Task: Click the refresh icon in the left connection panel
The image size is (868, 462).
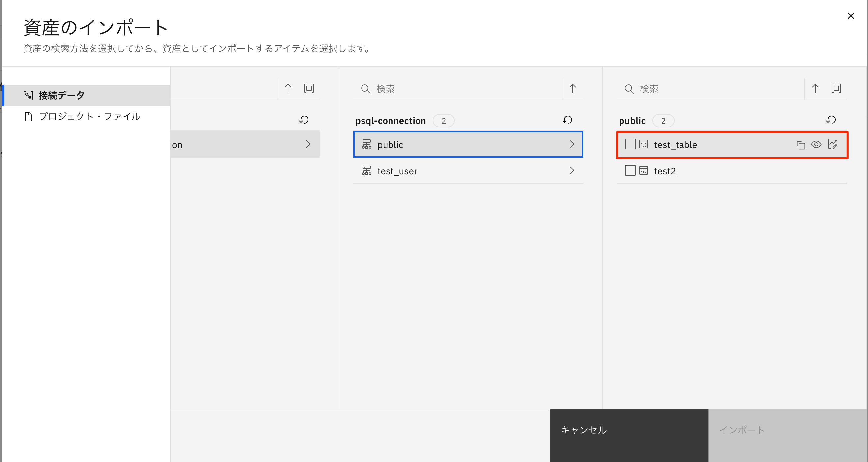Action: [x=304, y=119]
